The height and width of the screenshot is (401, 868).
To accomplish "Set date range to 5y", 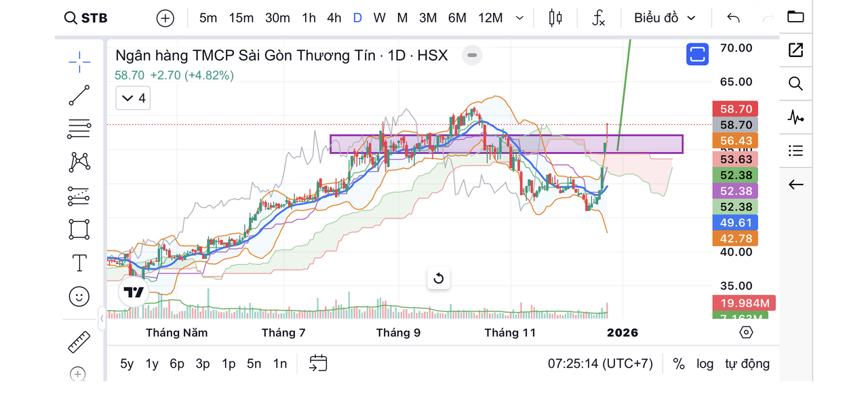I will click(x=127, y=364).
